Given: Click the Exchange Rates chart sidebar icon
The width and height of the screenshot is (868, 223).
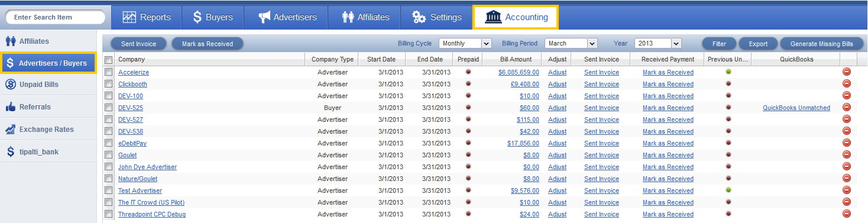Looking at the screenshot, I should (10, 129).
